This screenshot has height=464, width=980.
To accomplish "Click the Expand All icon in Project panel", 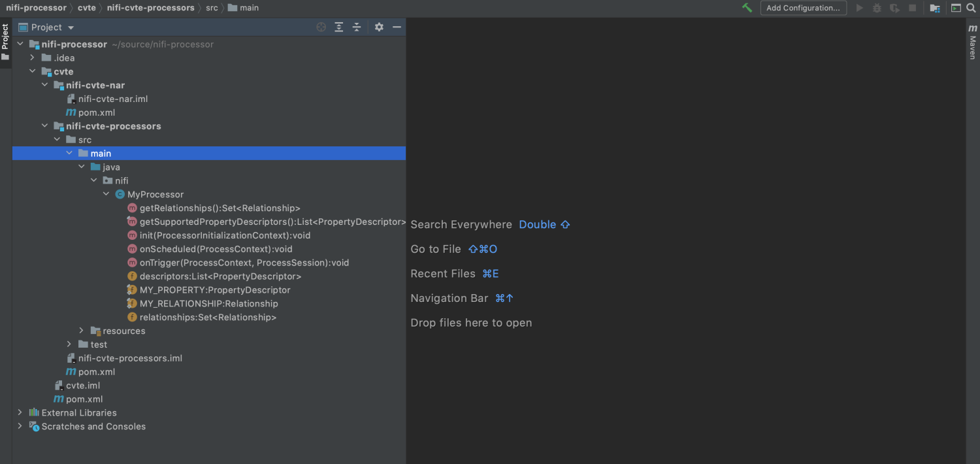I will click(x=339, y=27).
